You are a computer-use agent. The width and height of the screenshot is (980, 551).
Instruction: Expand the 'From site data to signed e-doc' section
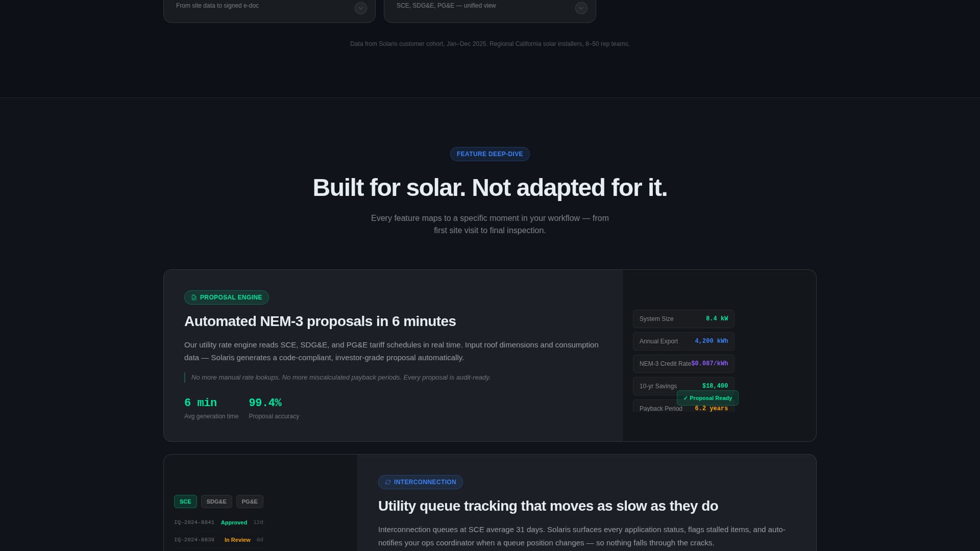(x=360, y=8)
